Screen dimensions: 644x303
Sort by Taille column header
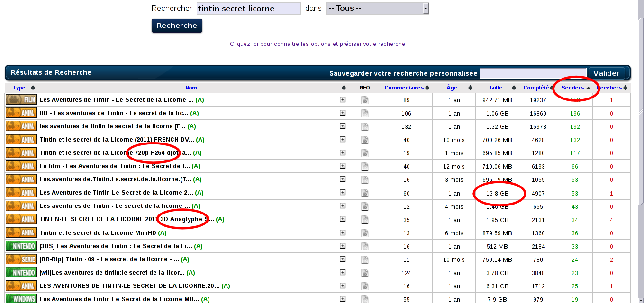click(x=495, y=88)
